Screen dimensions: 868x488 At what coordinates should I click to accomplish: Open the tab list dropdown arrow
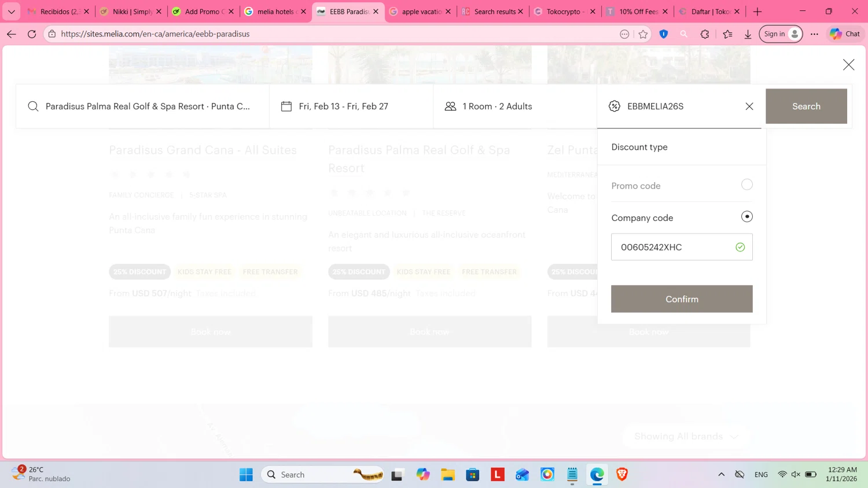(12, 12)
